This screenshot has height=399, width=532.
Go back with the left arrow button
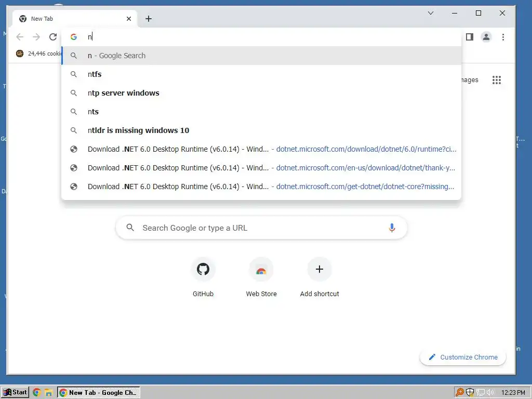(x=20, y=37)
